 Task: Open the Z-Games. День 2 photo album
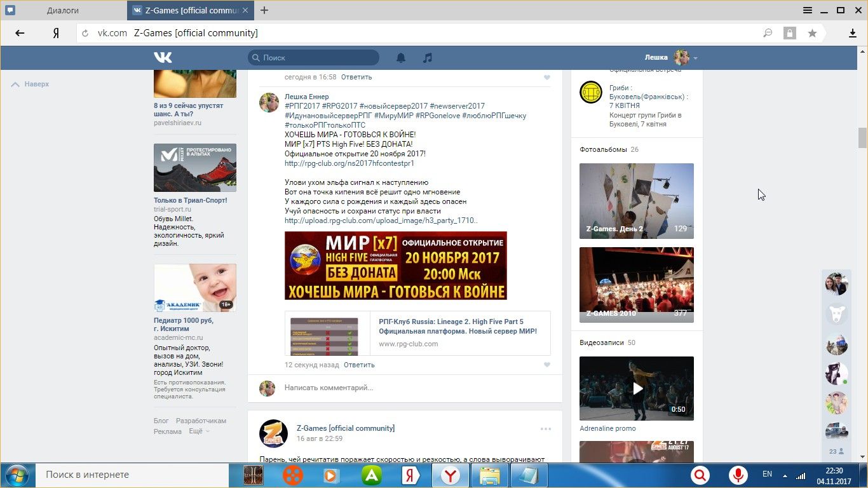tap(636, 201)
